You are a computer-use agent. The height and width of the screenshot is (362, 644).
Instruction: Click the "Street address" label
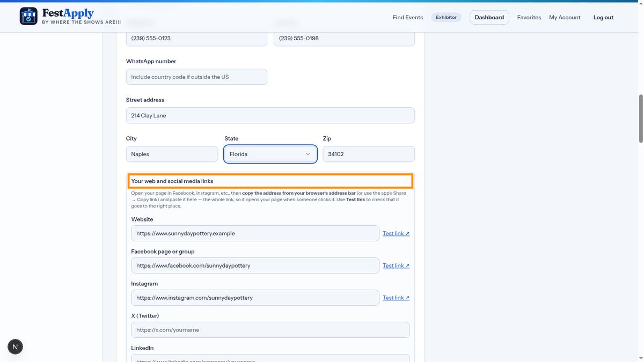coord(145,100)
